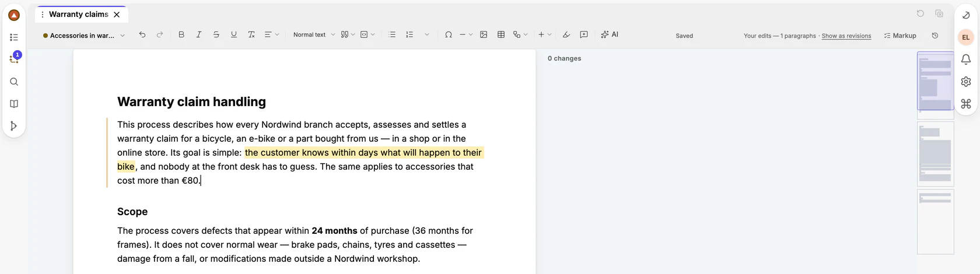980x274 pixels.
Task: Click the 'Warranty claim handling' heading
Action: click(x=191, y=101)
